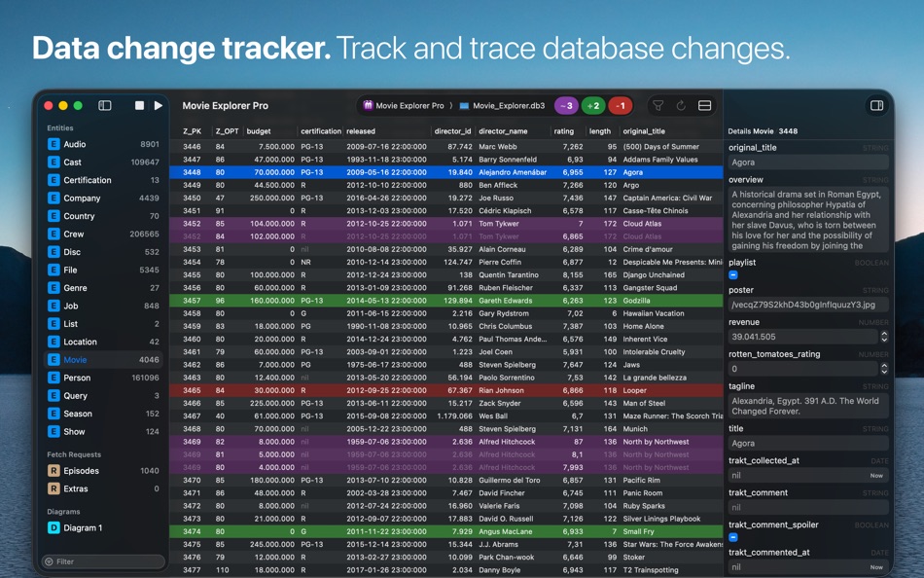
Task: Open the filter funnel icon in toolbar
Action: click(658, 105)
